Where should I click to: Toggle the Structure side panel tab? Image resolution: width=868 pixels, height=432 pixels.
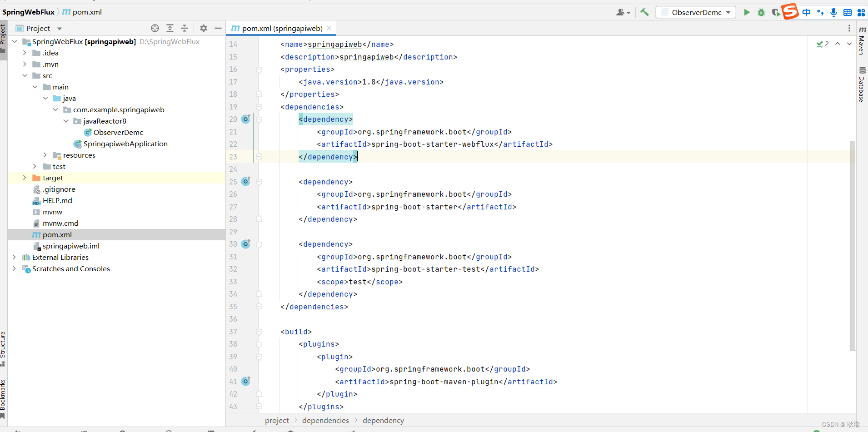point(3,349)
